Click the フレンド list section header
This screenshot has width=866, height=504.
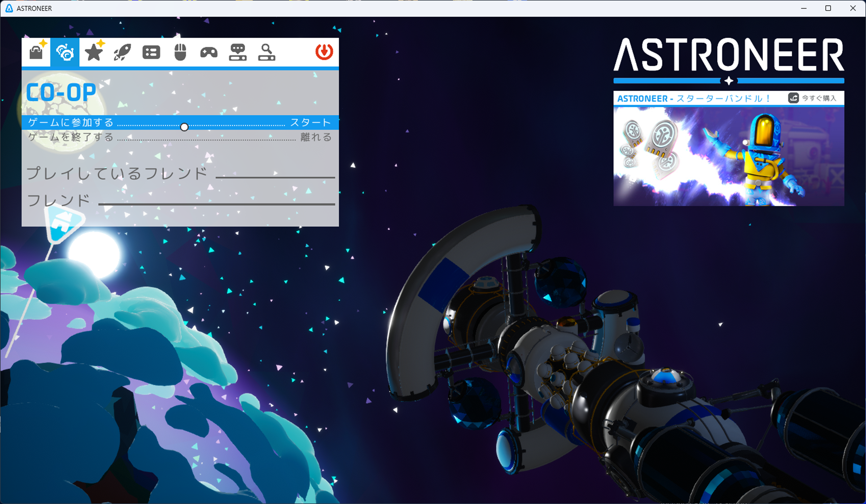point(58,200)
